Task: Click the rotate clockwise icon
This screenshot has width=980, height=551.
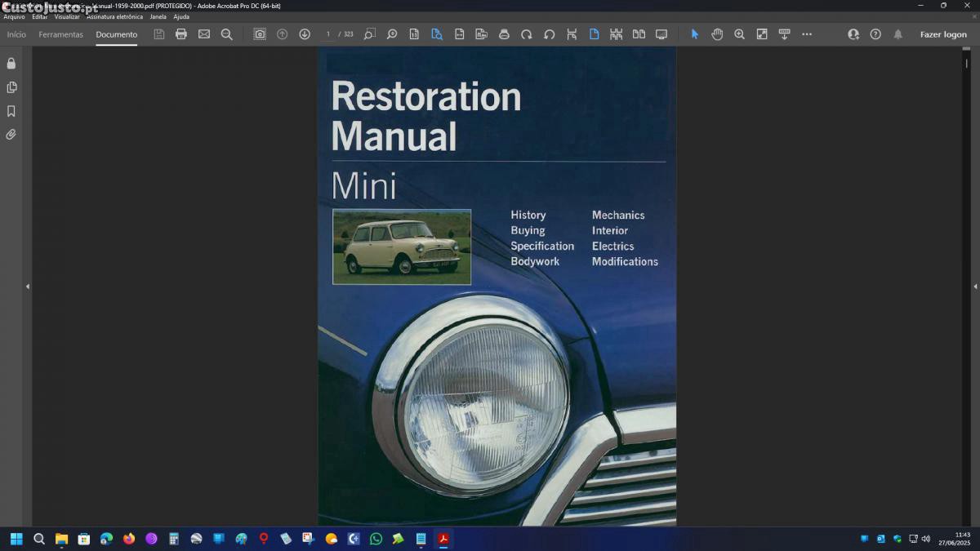Action: pyautogui.click(x=527, y=34)
